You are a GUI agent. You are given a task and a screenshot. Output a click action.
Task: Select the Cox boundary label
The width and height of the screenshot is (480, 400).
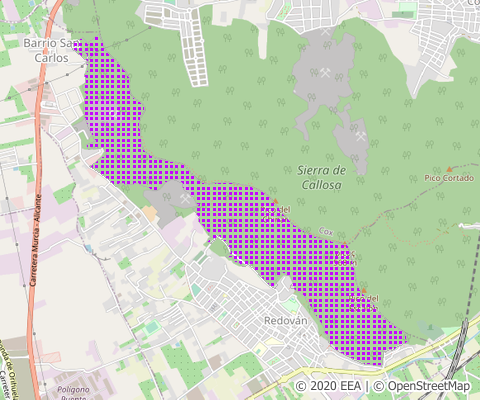[326, 231]
